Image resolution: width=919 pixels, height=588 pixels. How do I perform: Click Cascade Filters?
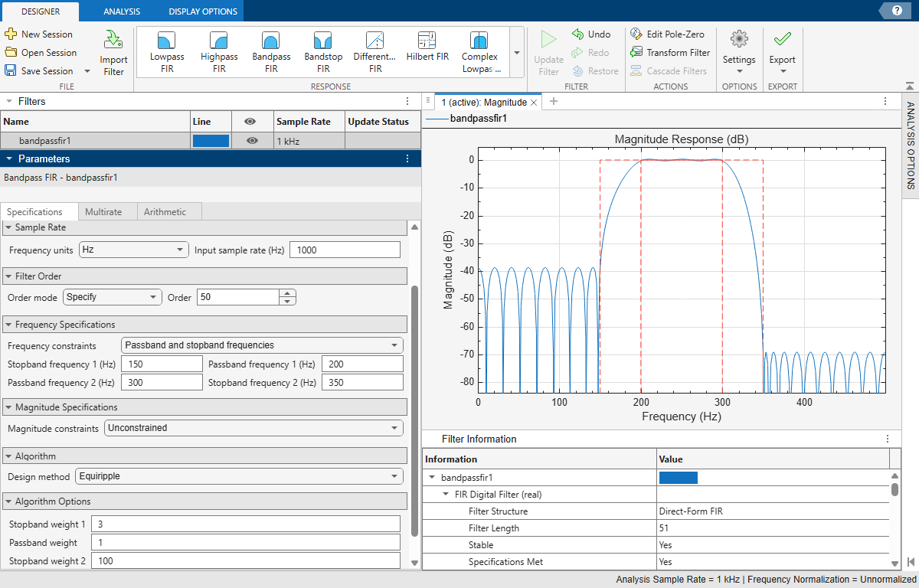coord(669,71)
